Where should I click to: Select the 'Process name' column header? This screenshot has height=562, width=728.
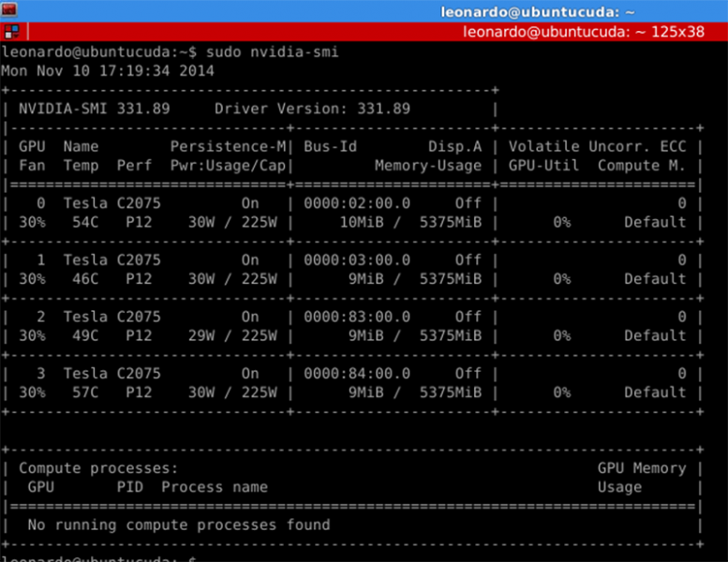[215, 487]
